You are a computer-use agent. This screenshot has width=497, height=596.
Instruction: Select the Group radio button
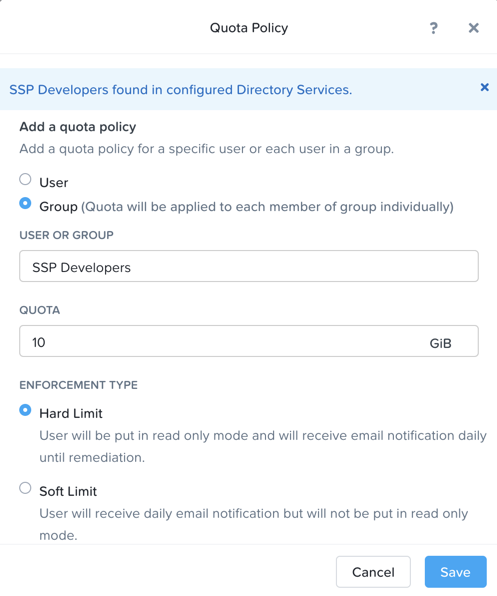coord(25,203)
